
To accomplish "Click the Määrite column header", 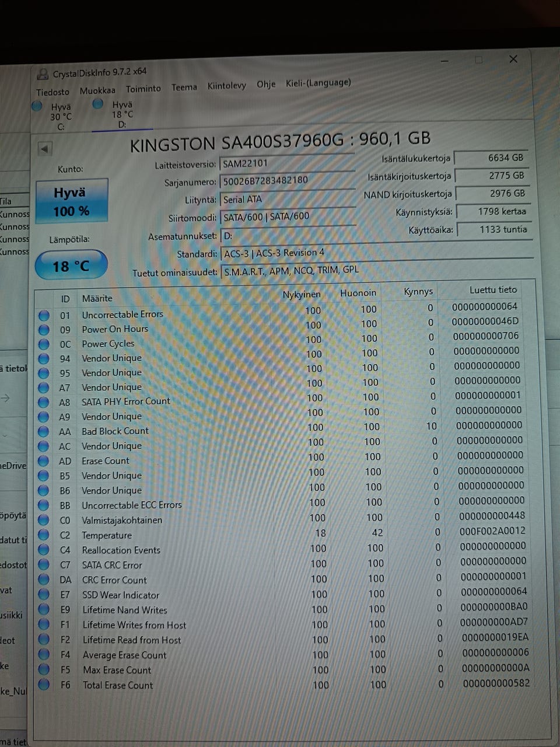I will click(x=97, y=298).
